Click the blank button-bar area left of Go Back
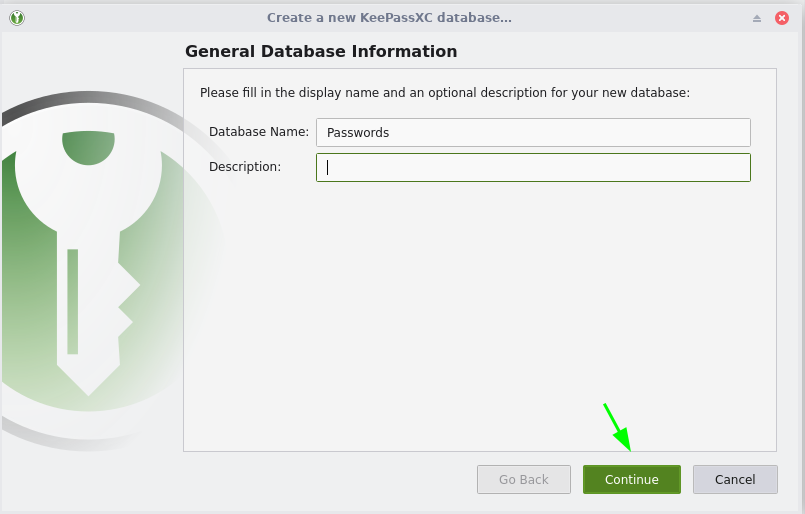Screen dimensions: 805x514 pyautogui.click(x=330, y=479)
